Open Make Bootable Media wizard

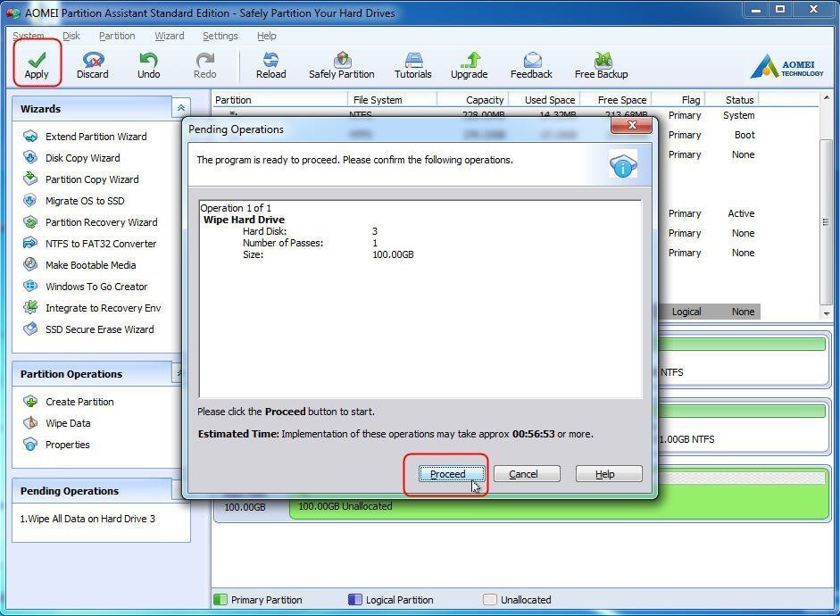(80, 265)
